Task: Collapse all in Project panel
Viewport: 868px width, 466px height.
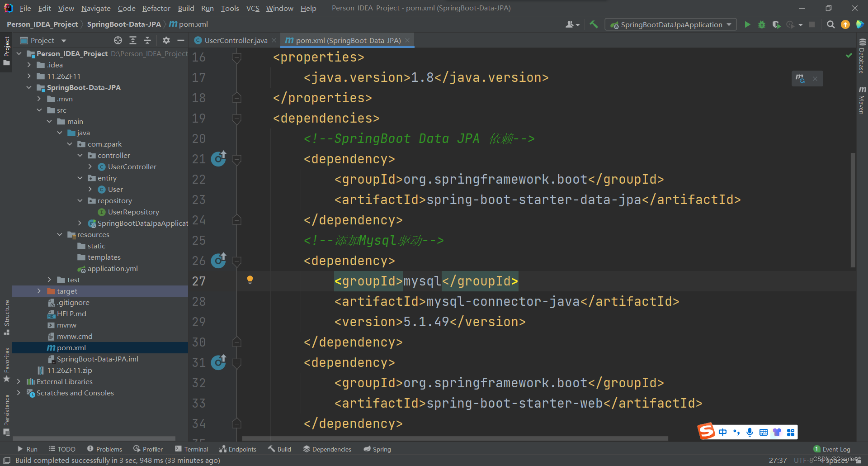Action: [x=147, y=40]
